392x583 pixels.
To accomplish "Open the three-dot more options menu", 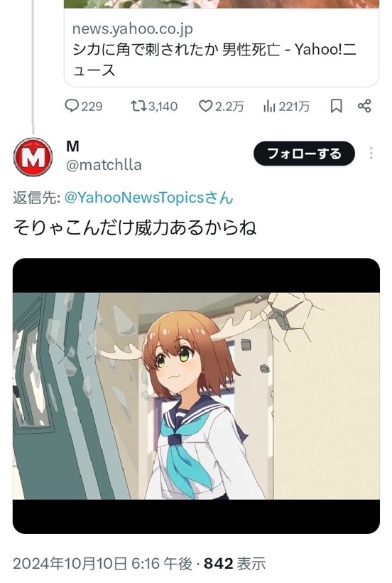I will tap(371, 153).
